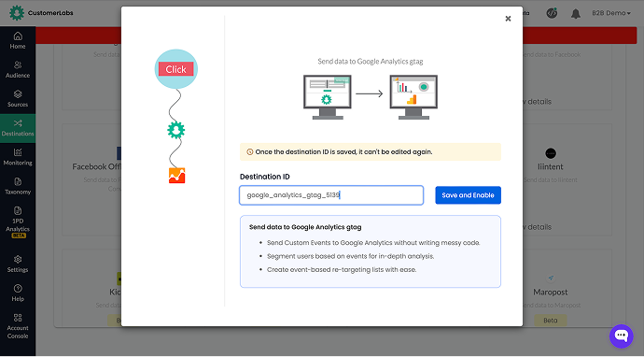Click 'Send data to Google Analytics gtag' heading

pos(305,227)
